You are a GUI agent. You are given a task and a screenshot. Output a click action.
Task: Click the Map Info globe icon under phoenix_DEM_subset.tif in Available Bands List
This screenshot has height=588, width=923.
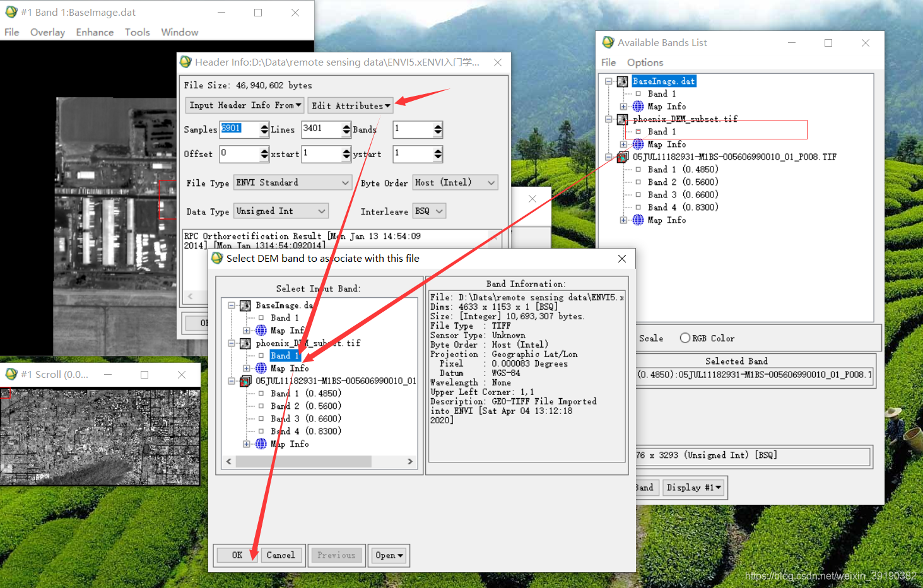click(638, 144)
